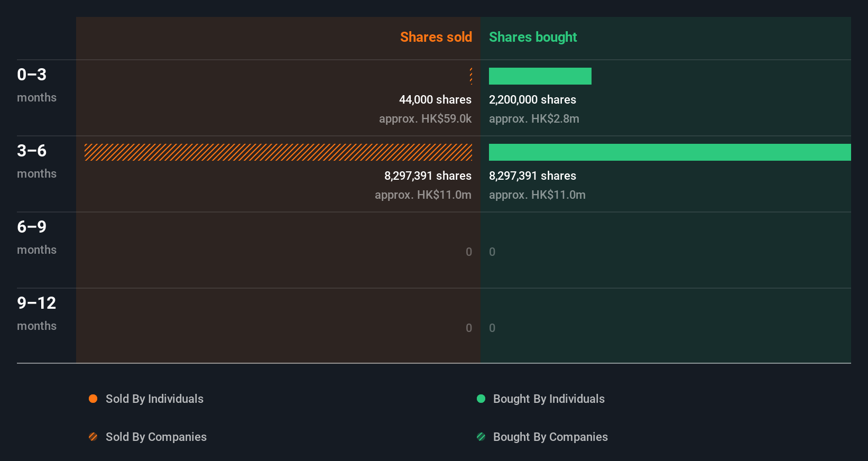Select the bought 8,297,391 shares value
The image size is (868, 461).
pyautogui.click(x=532, y=176)
